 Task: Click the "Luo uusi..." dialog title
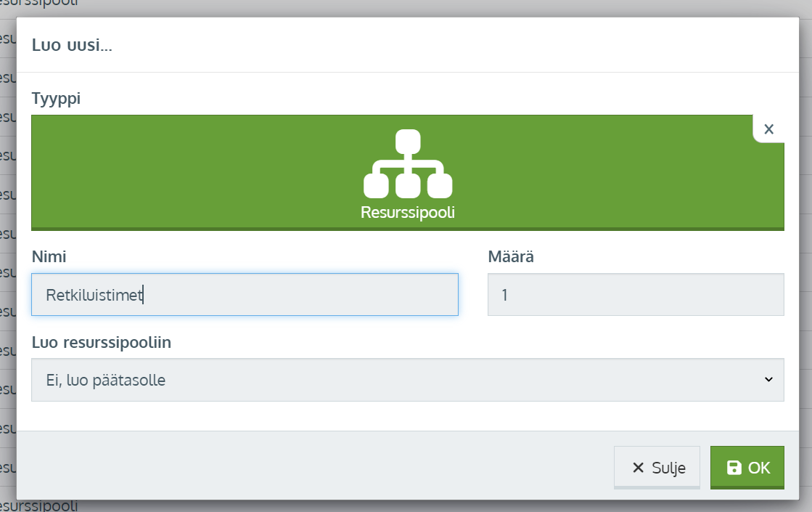point(72,45)
